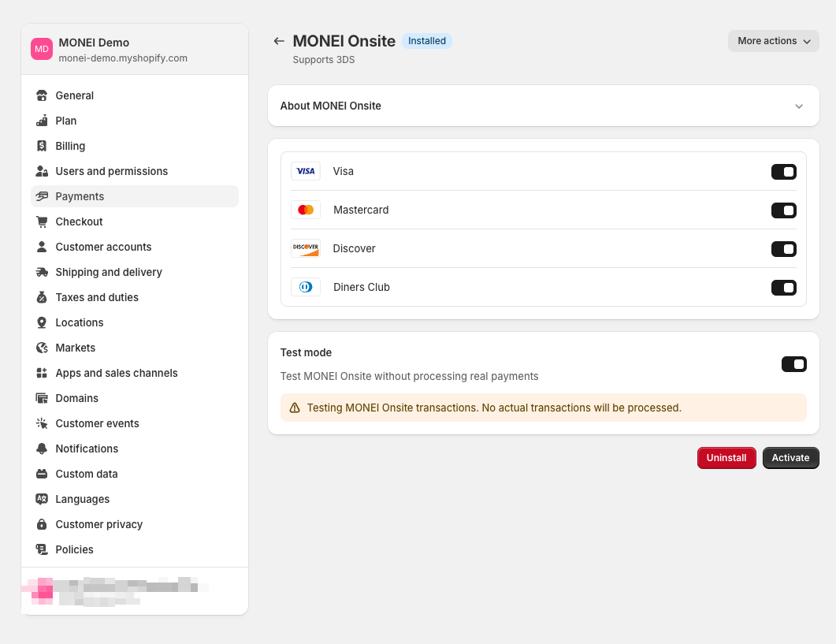Image resolution: width=836 pixels, height=644 pixels.
Task: Click the Apps and sales channels icon
Action: (x=42, y=373)
